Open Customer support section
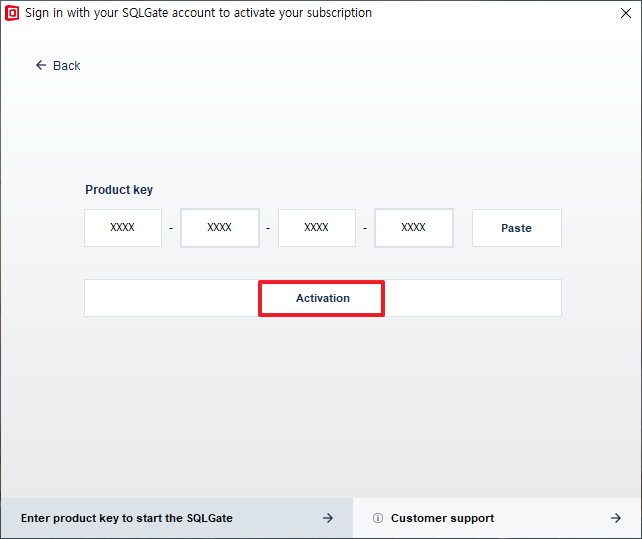The width and height of the screenshot is (642, 539). coord(497,518)
